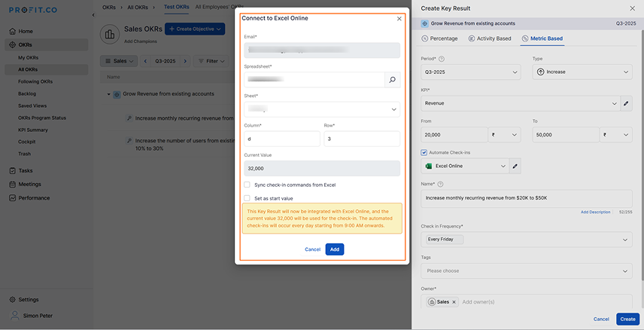Image resolution: width=644 pixels, height=330 pixels.
Task: Open the Period Q3-2025 dropdown
Action: [x=471, y=72]
